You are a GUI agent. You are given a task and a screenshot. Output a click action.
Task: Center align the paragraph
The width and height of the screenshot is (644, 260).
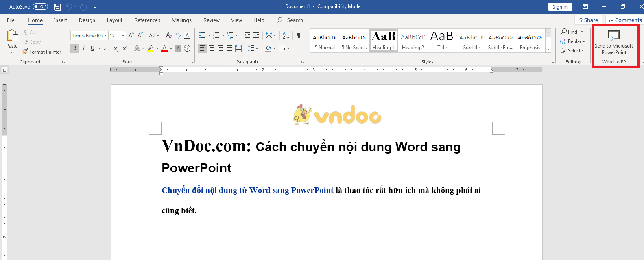[212, 48]
